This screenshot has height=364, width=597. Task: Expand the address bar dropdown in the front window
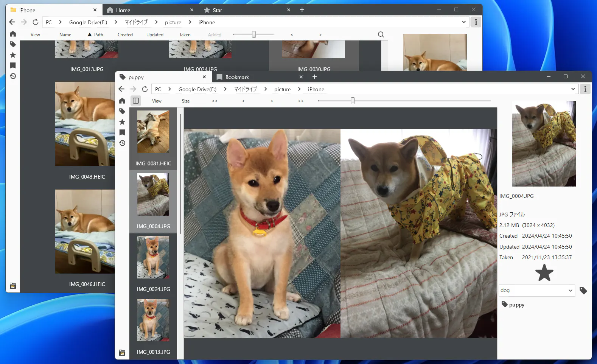coord(573,89)
